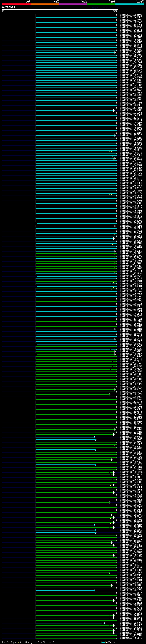Select the UniRef100_A5XB90 label
Image resolution: width=146 pixels, height=644 pixels.
131,40
